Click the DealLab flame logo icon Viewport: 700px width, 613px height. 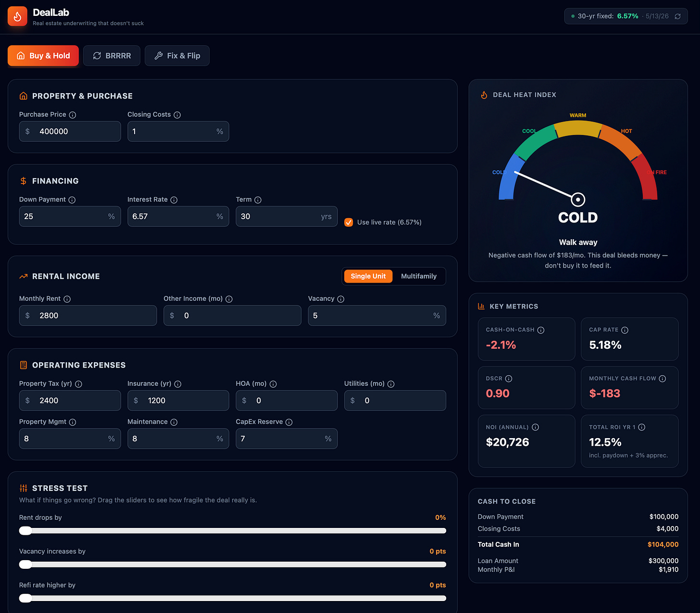(x=17, y=16)
